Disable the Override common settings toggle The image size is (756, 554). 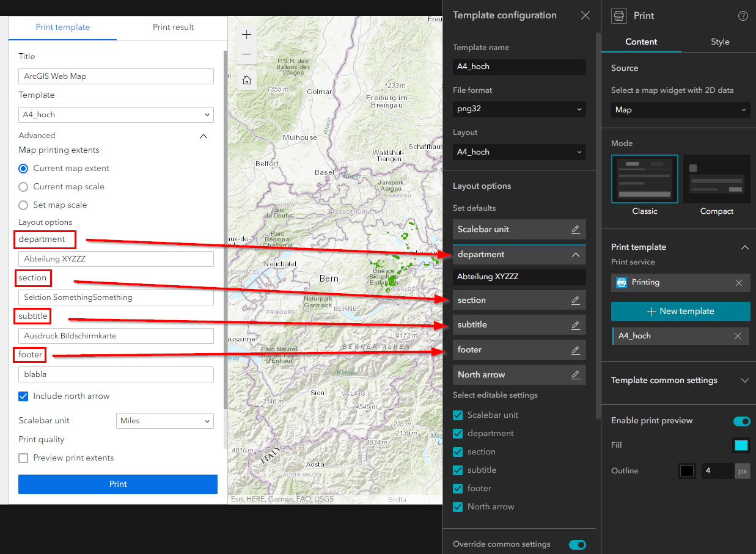tap(577, 544)
